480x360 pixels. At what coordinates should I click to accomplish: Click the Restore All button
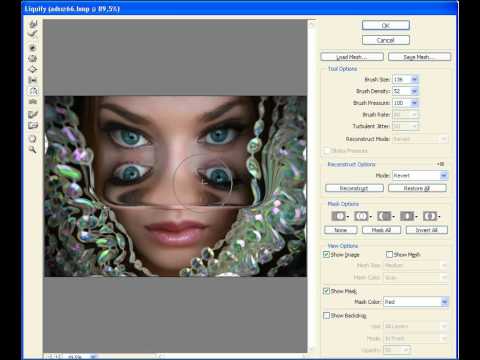(417, 188)
